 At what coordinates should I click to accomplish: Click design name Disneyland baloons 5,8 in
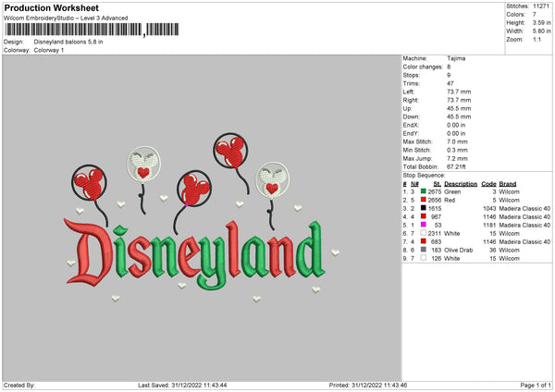tap(68, 42)
